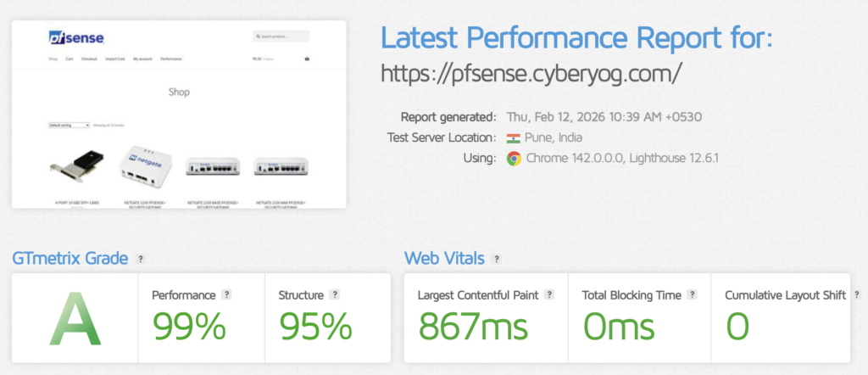Click the India flag icon

click(x=513, y=137)
